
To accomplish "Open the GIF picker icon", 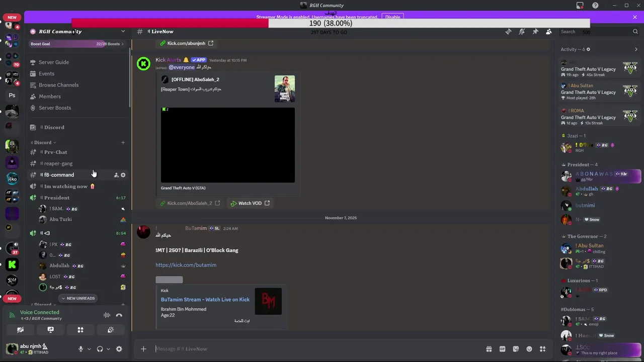I will click(x=502, y=349).
